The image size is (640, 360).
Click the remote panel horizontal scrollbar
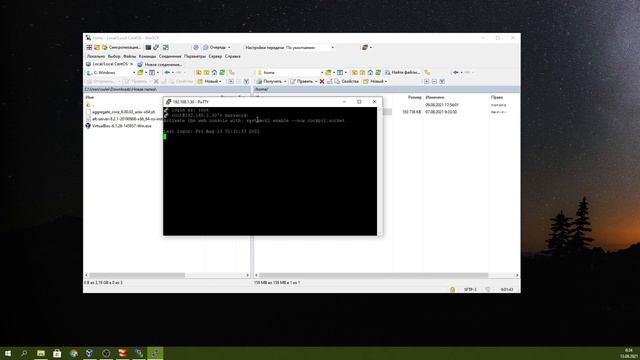click(373, 275)
